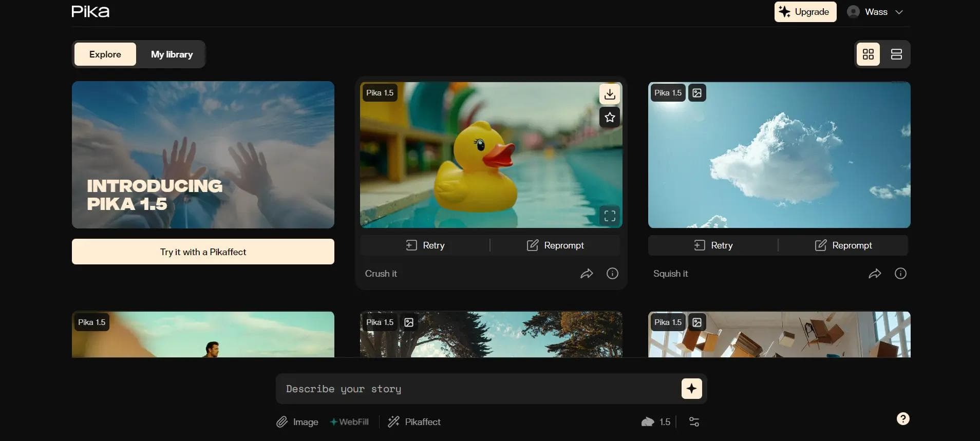Select the Explore tab
Screen dimensions: 980x441
click(x=105, y=54)
